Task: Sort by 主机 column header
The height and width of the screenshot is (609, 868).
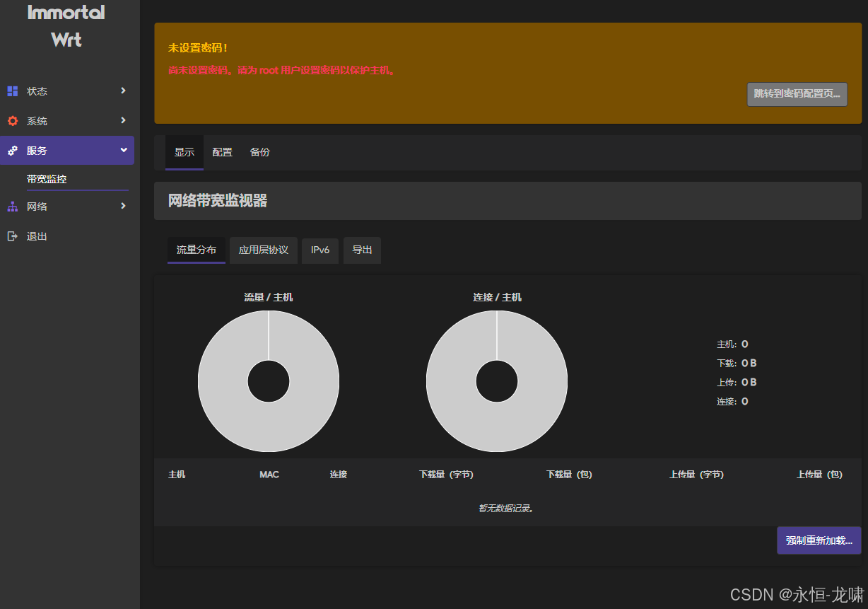Action: (x=177, y=475)
